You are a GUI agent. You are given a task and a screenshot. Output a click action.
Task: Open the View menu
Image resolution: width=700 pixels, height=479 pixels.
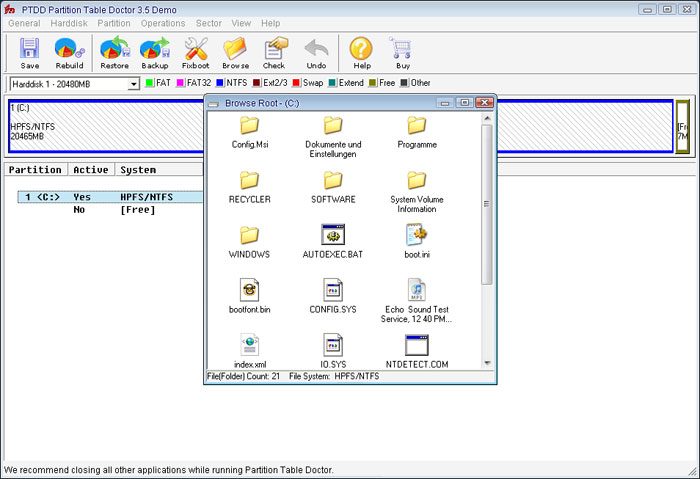241,23
